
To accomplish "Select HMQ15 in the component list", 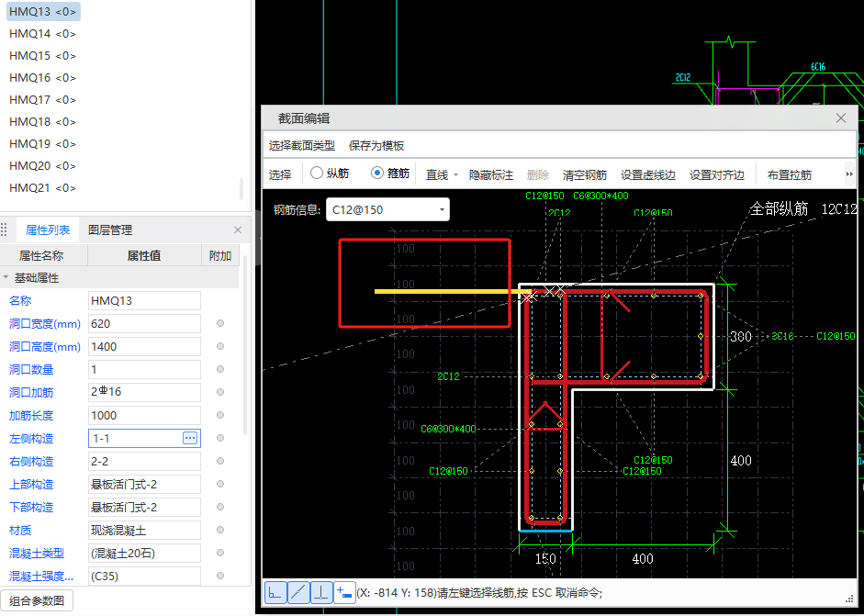I will point(43,56).
